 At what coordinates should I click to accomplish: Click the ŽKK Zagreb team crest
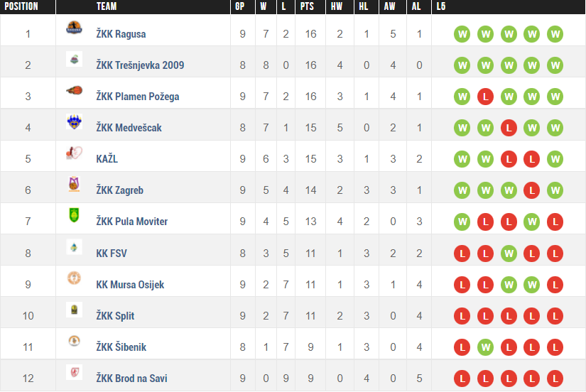[x=74, y=185]
